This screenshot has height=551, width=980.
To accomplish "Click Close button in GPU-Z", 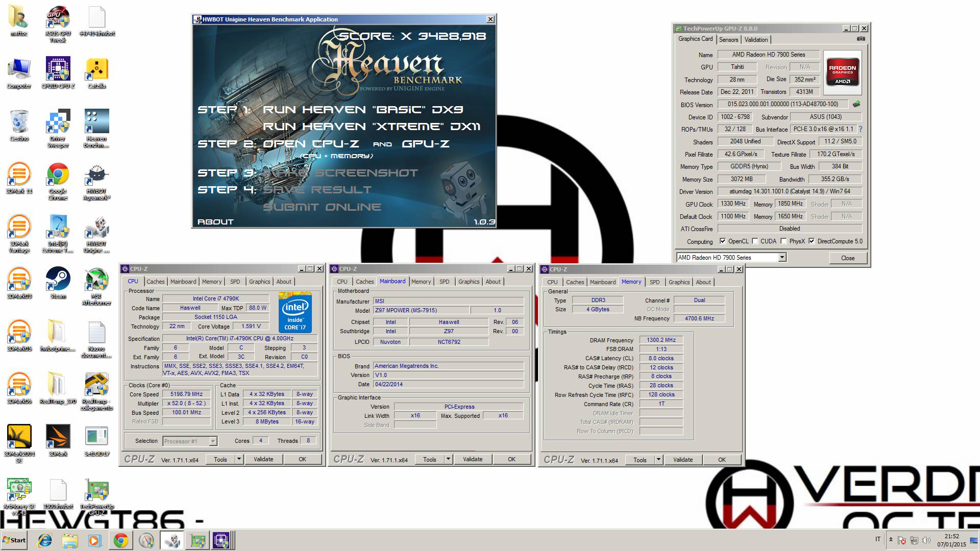I will 848,258.
